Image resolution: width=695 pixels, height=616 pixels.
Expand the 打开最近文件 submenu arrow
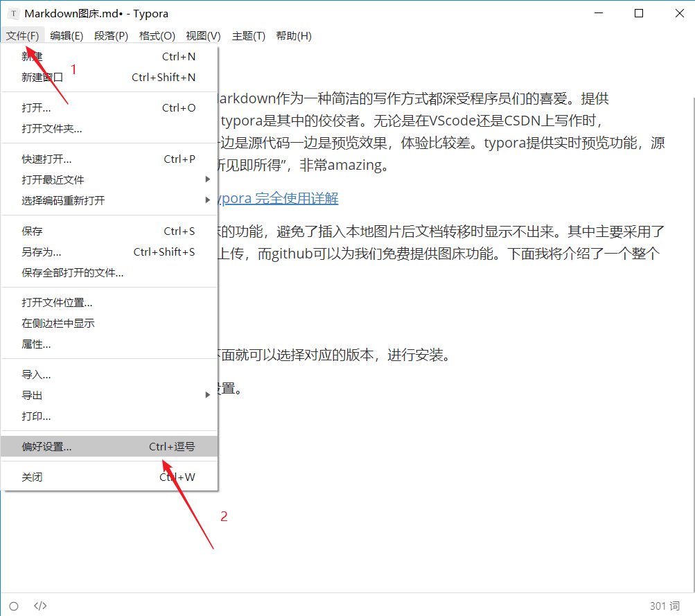coord(207,179)
